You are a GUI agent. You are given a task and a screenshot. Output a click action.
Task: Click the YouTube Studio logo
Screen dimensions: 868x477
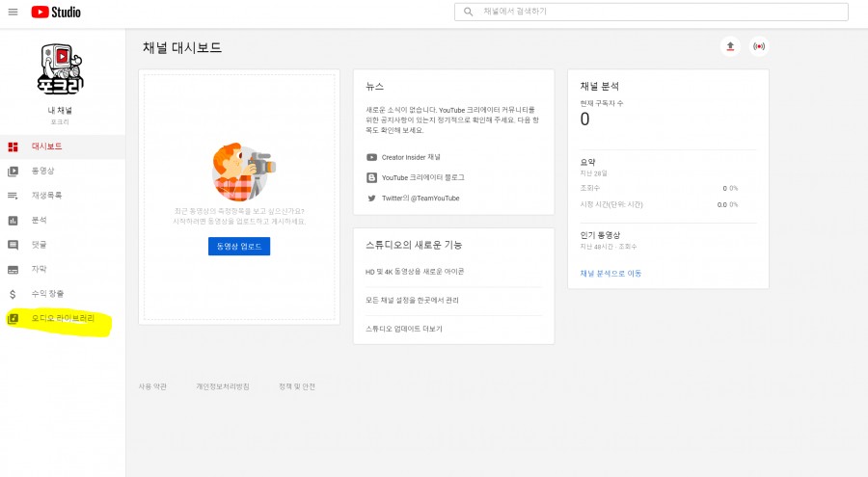point(56,12)
